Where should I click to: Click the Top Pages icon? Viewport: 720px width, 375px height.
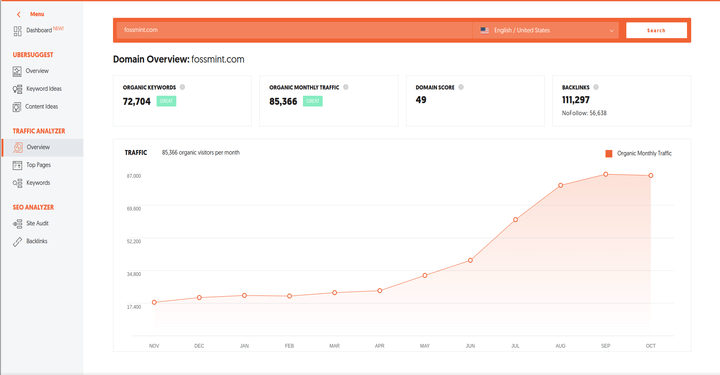17,165
